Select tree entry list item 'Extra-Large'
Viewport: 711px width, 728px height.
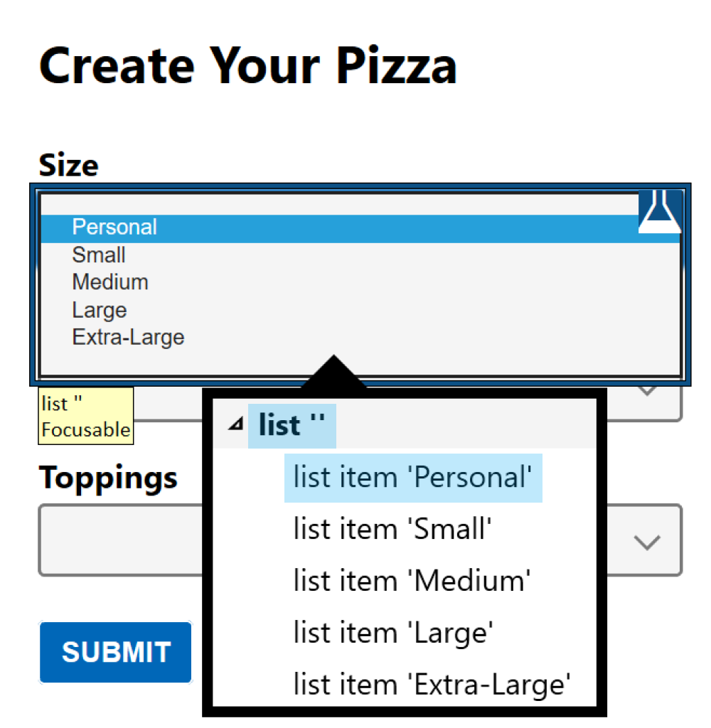click(x=432, y=684)
